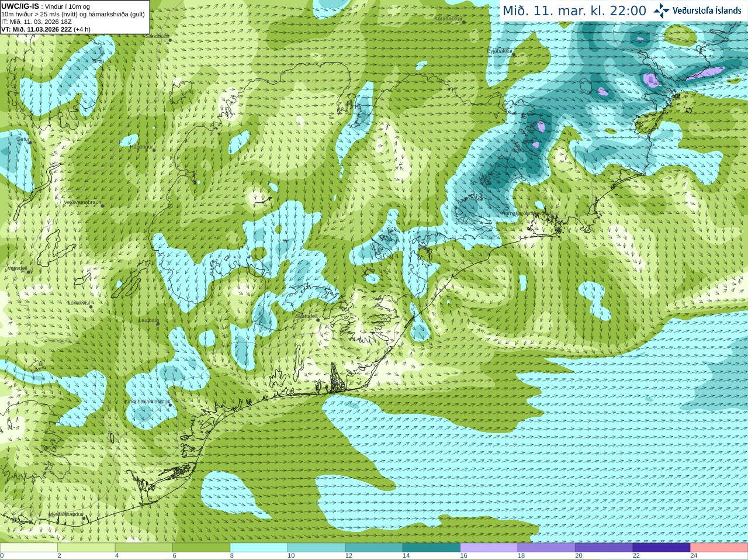Screen dimensions: 748x560
Task: Click the Mýrdalssandur station label
Action: [x=66, y=514]
